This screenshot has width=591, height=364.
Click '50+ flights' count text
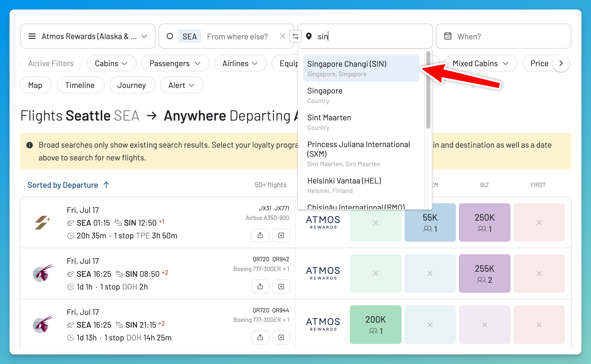(271, 185)
